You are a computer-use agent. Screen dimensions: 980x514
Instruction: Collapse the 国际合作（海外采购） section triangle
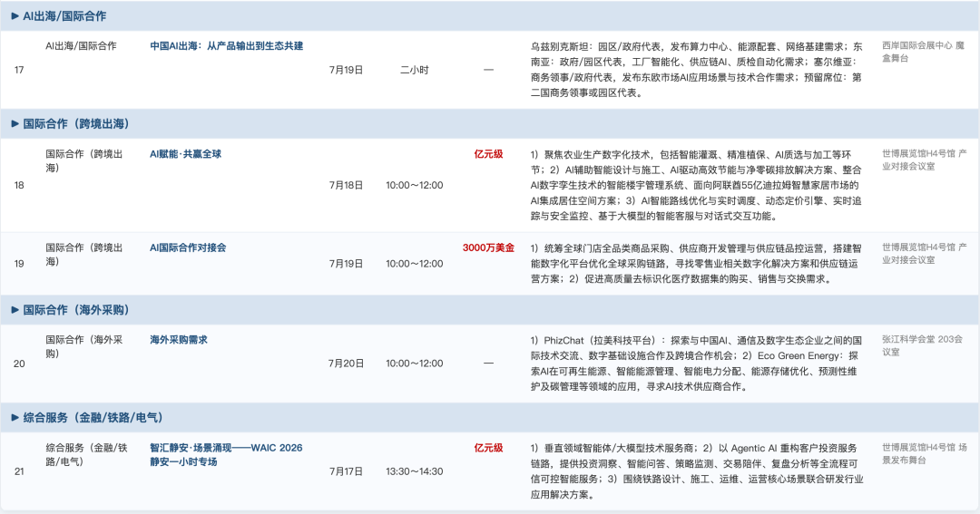click(15, 310)
